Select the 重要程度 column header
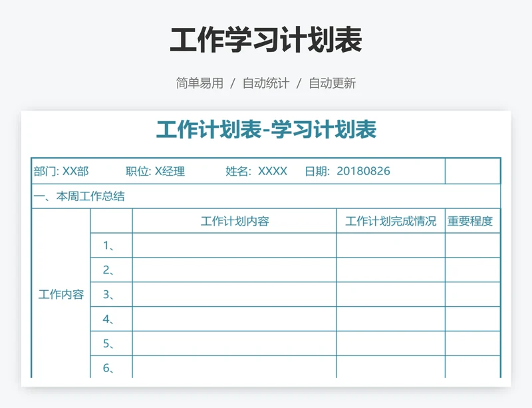 472,221
